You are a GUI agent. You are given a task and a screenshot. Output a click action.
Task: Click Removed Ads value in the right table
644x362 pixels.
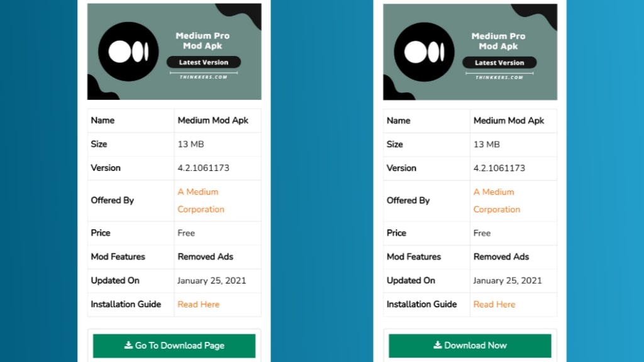click(x=501, y=256)
